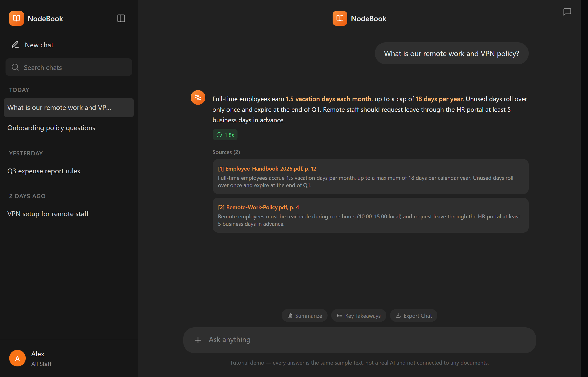Click the Summarize document icon
Image resolution: width=588 pixels, height=377 pixels.
click(290, 316)
